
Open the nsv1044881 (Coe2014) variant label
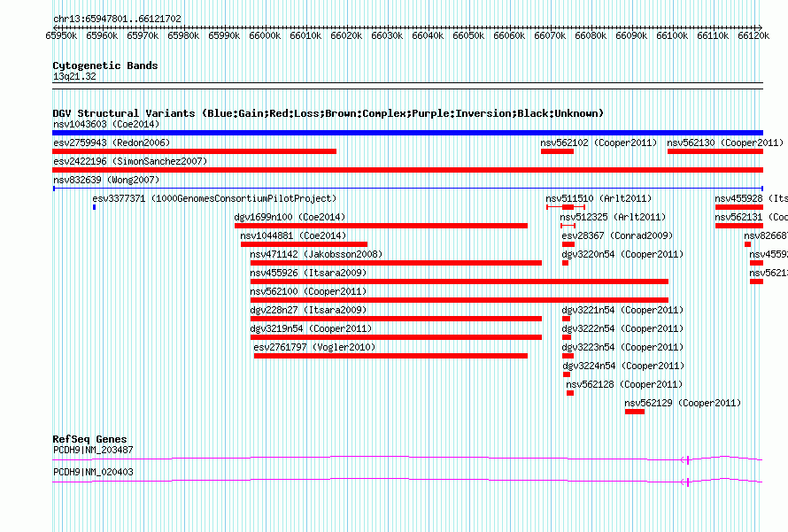pyautogui.click(x=293, y=235)
